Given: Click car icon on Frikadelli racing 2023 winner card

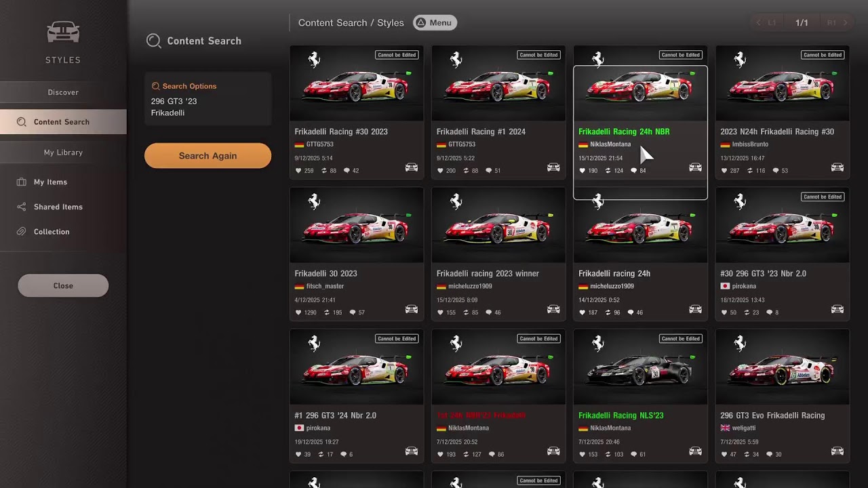Looking at the screenshot, I should pyautogui.click(x=553, y=309).
